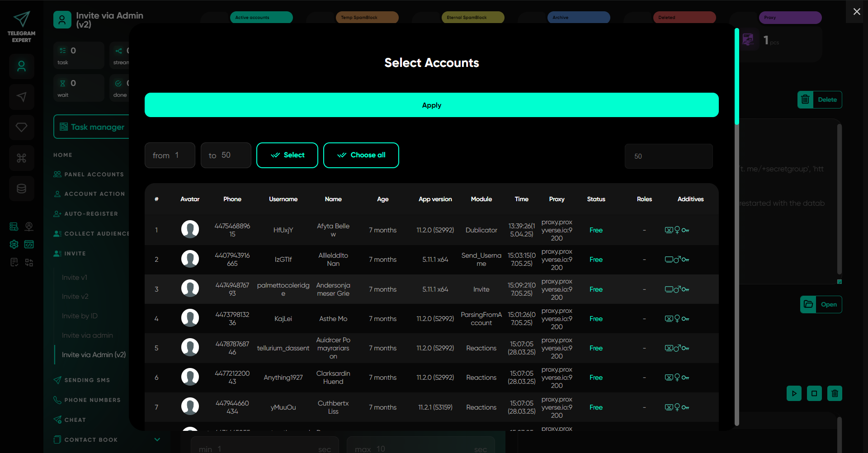Open the small gear settings icon
The width and height of the screenshot is (868, 453).
click(14, 245)
